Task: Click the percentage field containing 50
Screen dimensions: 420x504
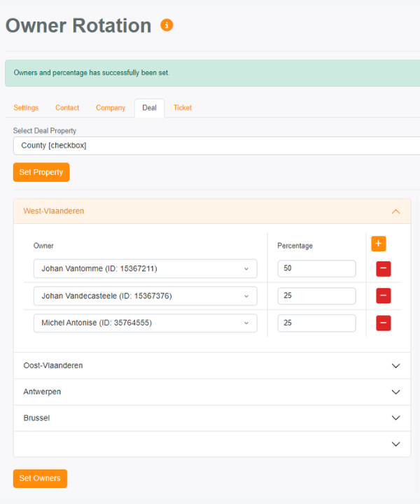Action: pyautogui.click(x=316, y=269)
